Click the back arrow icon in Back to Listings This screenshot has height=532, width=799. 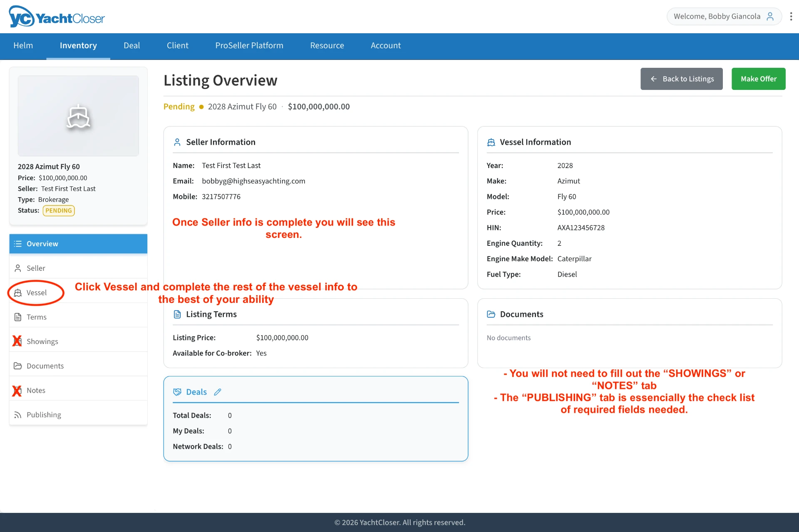coord(654,79)
